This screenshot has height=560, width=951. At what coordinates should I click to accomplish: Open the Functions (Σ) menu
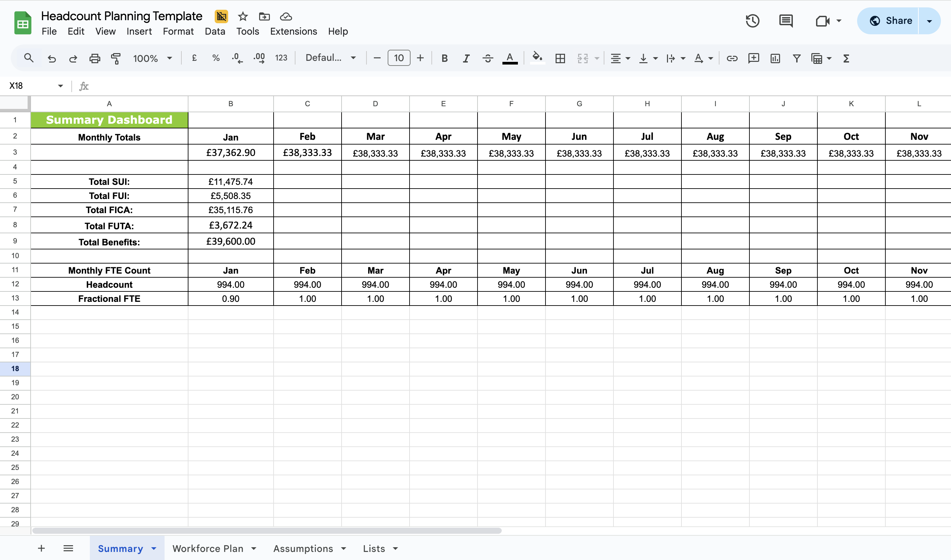pyautogui.click(x=846, y=58)
